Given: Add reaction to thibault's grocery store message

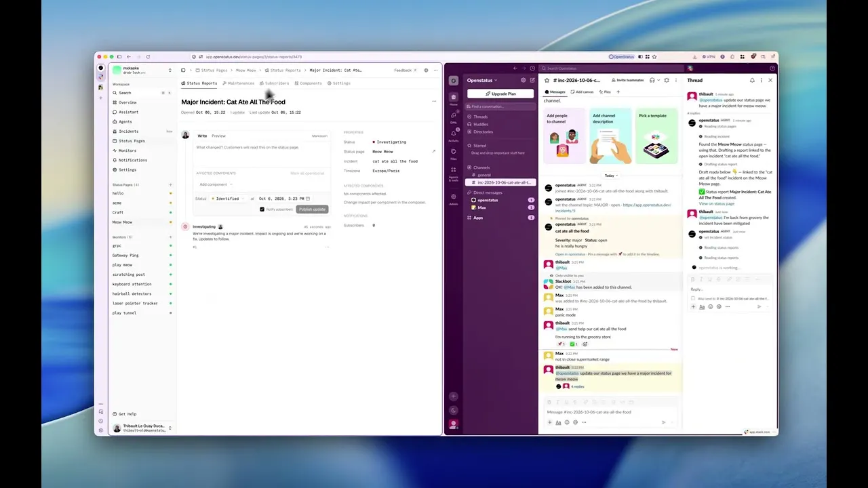Looking at the screenshot, I should pyautogui.click(x=585, y=344).
